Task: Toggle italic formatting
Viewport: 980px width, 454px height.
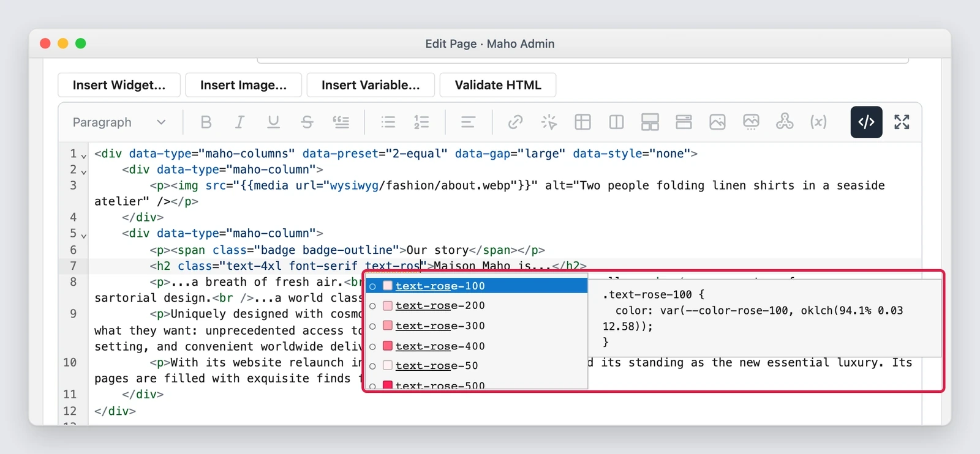Action: (239, 122)
